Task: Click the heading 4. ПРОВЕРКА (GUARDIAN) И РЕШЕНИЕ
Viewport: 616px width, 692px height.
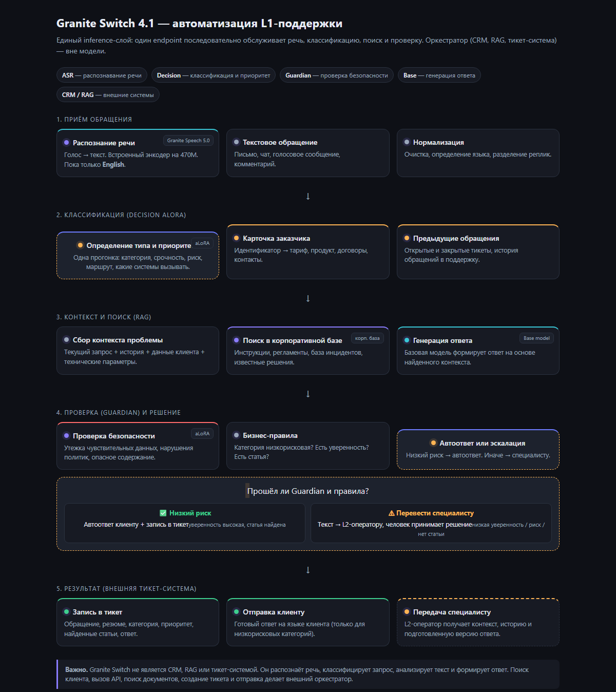Action: (119, 413)
